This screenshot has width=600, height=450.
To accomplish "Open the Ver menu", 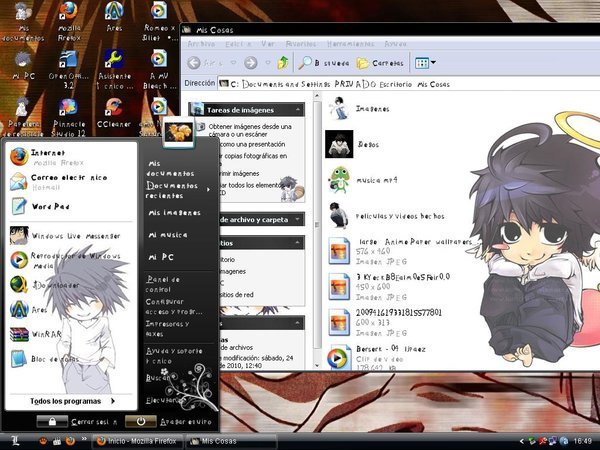I will 268,44.
